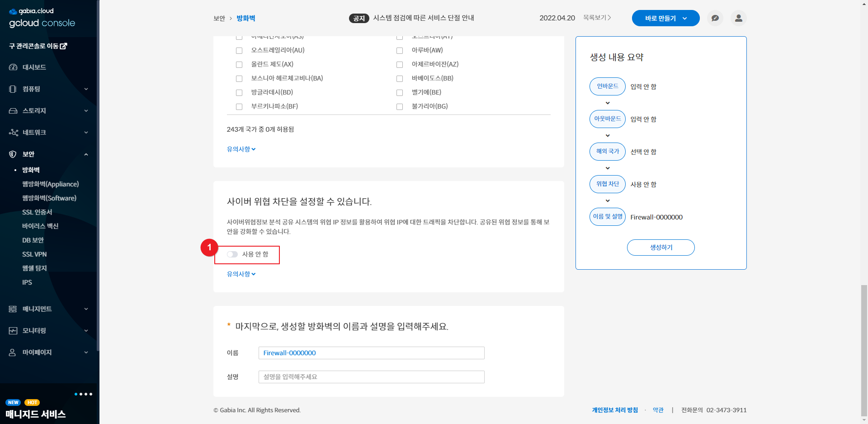Viewport: 868px width, 424px height.
Task: Click the storage drive icon
Action: tap(13, 111)
